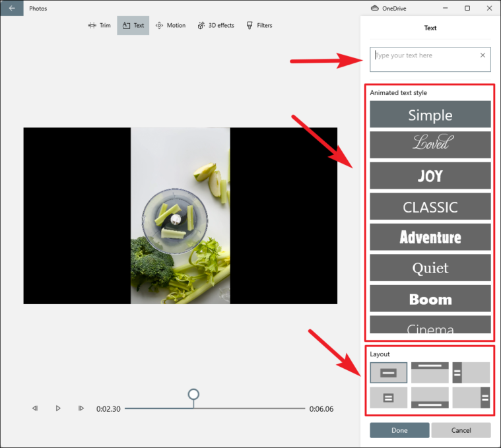This screenshot has width=501, height=448.
Task: Open the Filters tool
Action: 259,25
